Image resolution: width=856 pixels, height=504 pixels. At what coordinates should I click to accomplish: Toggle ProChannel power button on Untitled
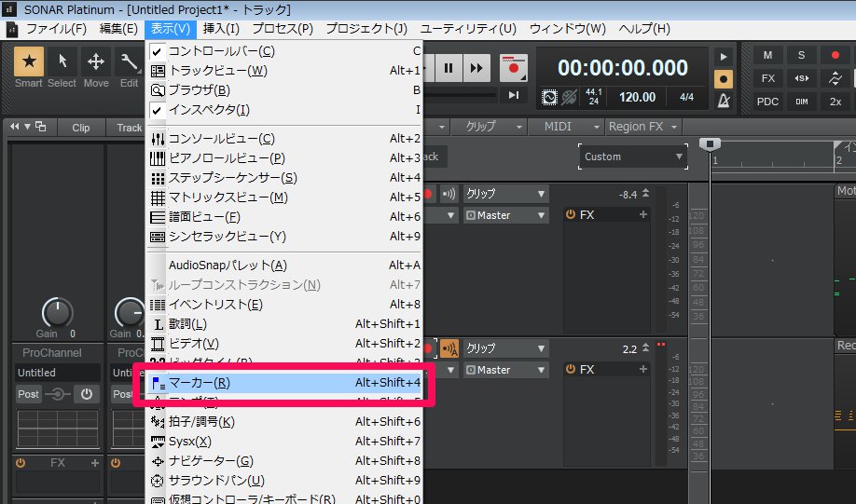tap(87, 394)
